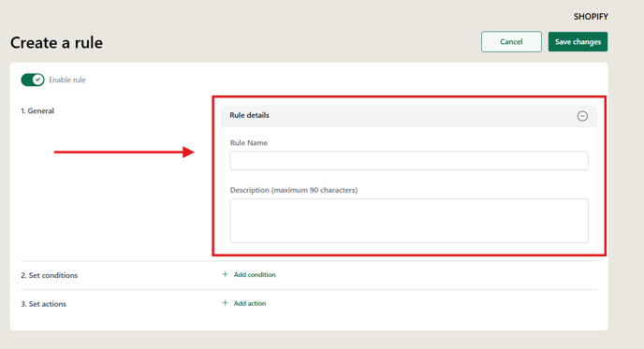Select the 2. Set conditions label

(x=50, y=275)
